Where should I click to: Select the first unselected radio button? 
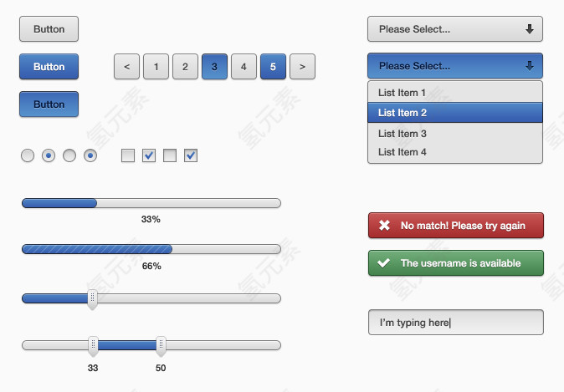pyautogui.click(x=28, y=155)
